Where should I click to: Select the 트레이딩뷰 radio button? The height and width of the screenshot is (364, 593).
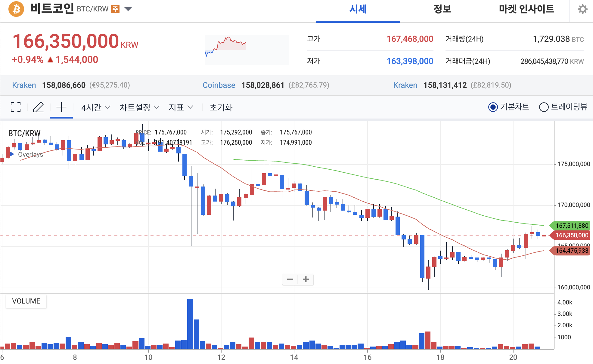tap(544, 107)
